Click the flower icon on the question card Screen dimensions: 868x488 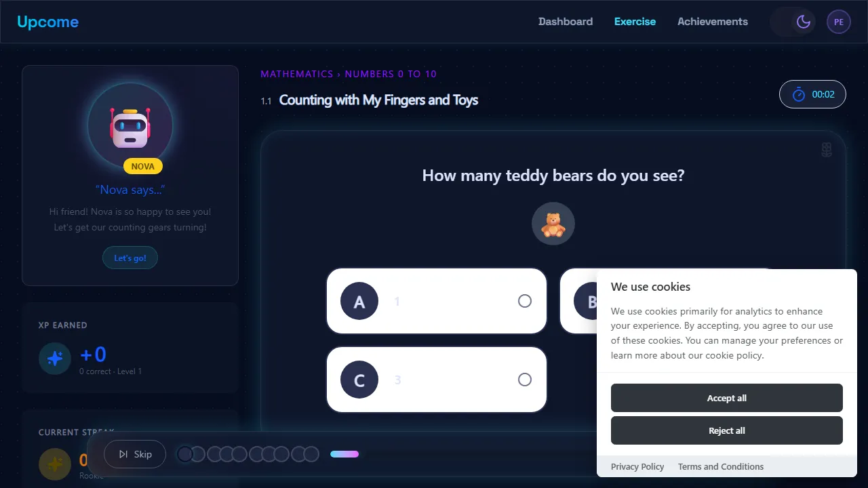827,150
